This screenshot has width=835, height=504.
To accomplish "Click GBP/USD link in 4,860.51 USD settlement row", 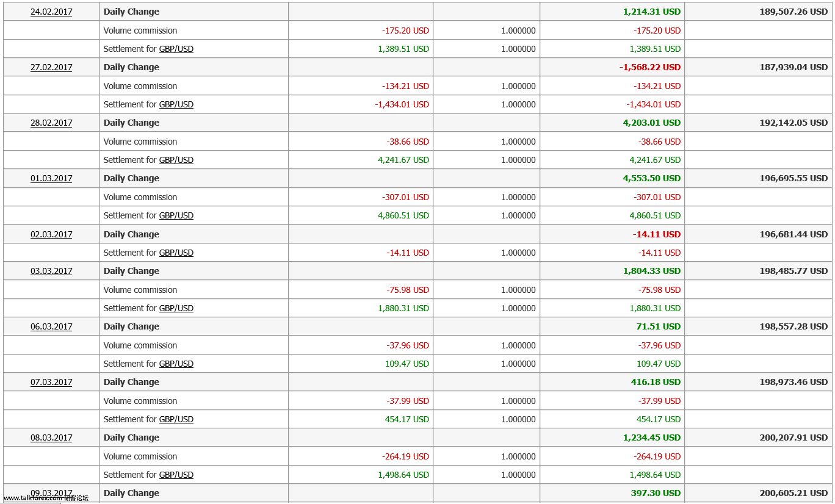I will coord(176,215).
